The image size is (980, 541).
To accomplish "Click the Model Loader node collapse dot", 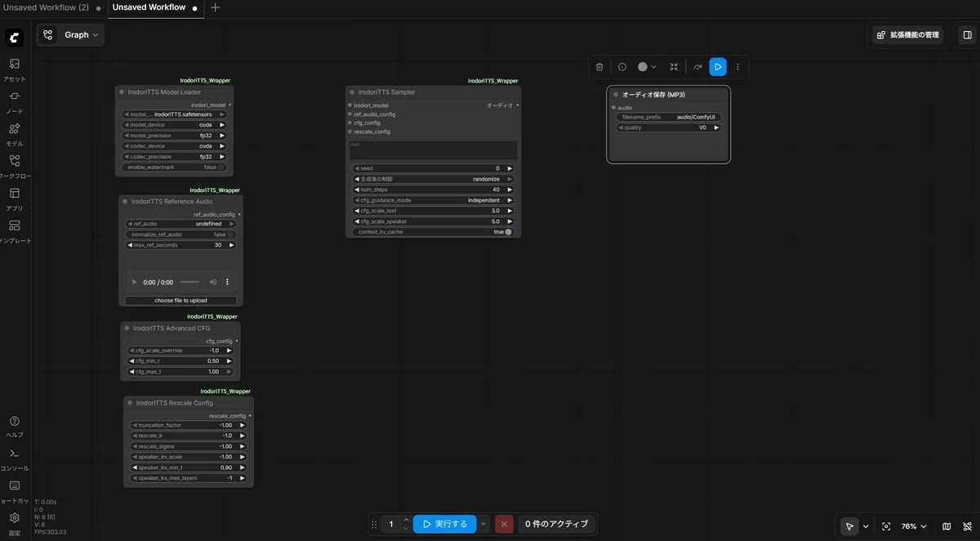I will [122, 92].
